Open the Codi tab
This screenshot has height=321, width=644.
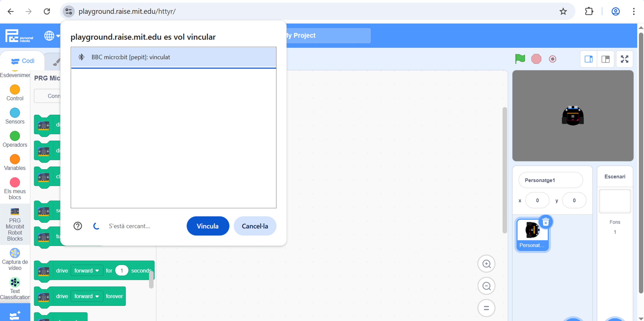click(23, 61)
